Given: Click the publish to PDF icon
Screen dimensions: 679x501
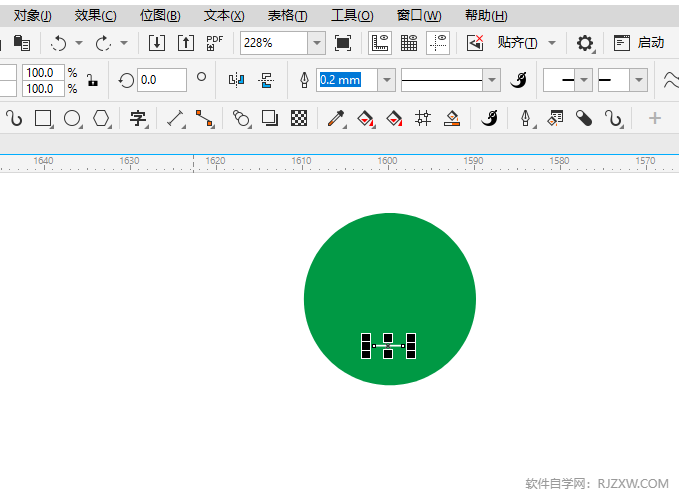Looking at the screenshot, I should [214, 43].
